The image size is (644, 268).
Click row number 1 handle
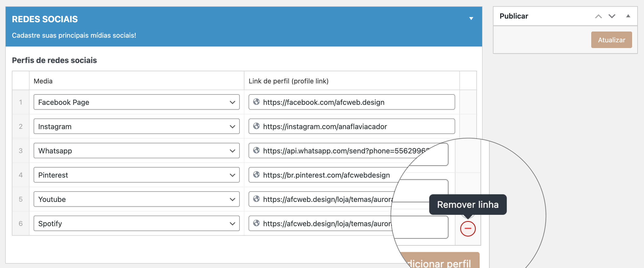(21, 102)
